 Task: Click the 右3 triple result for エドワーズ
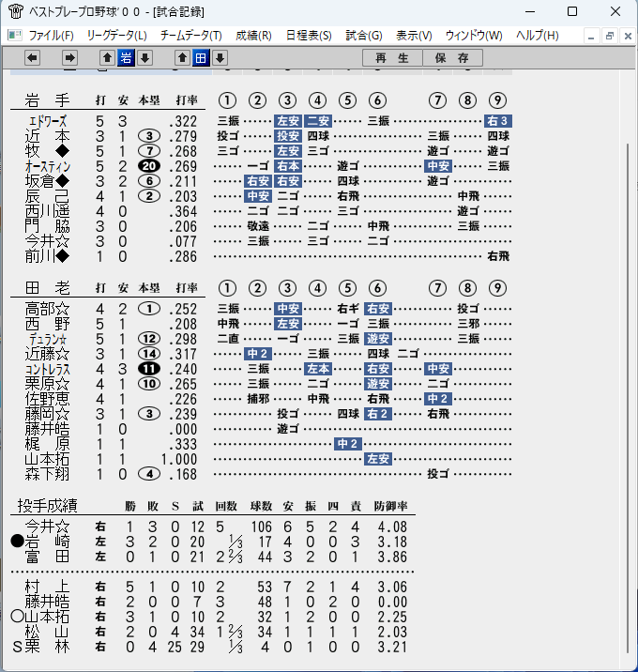tap(498, 121)
